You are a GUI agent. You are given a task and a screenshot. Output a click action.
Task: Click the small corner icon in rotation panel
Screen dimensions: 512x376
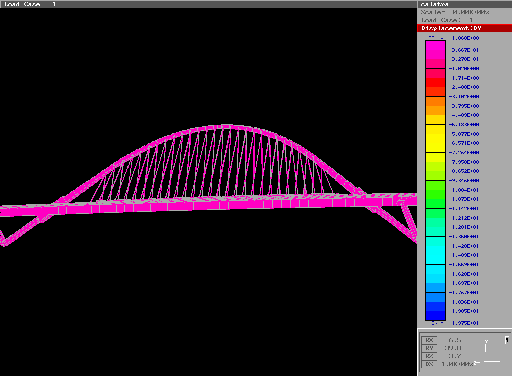(507, 340)
